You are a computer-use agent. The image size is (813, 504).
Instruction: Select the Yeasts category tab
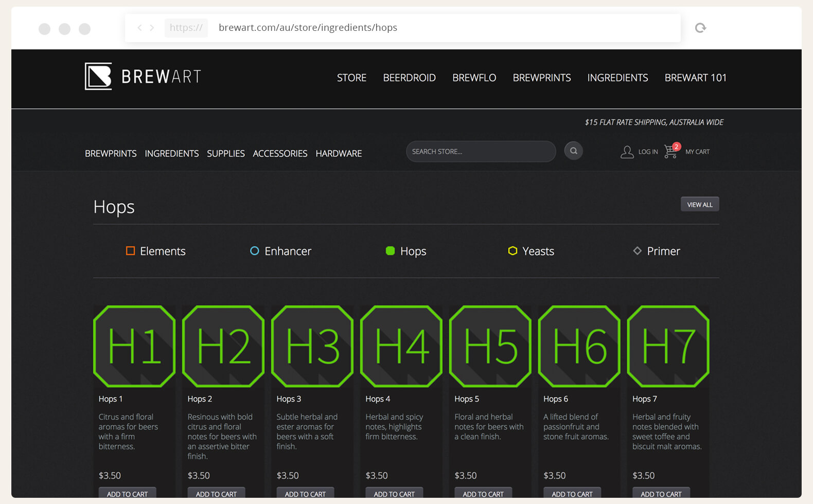(x=531, y=251)
